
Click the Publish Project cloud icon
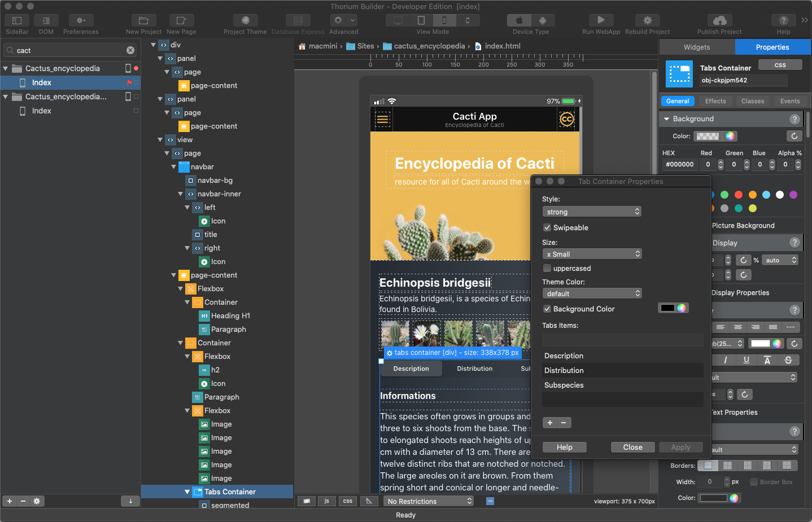point(719,20)
